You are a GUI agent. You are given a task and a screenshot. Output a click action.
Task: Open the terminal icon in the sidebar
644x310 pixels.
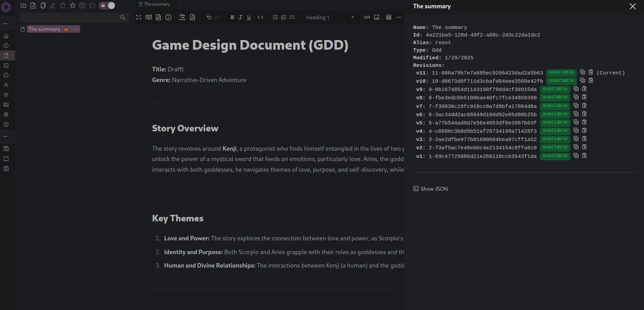[6, 65]
